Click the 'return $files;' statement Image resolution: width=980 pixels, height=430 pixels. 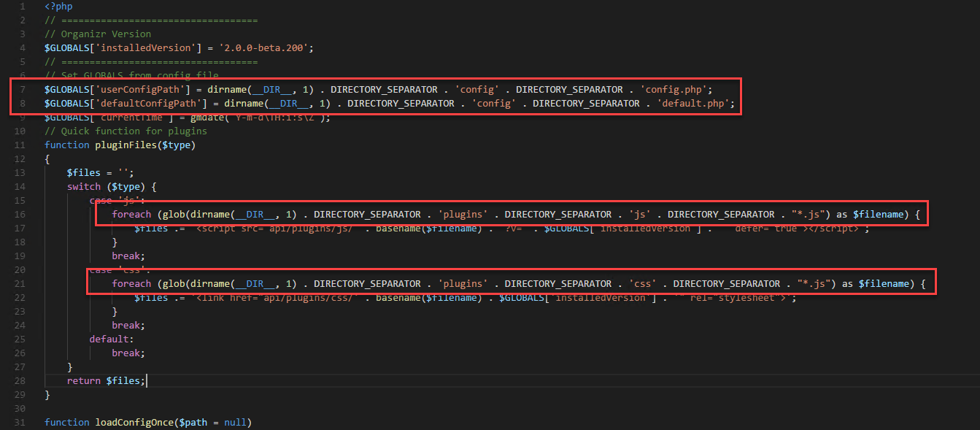point(107,380)
